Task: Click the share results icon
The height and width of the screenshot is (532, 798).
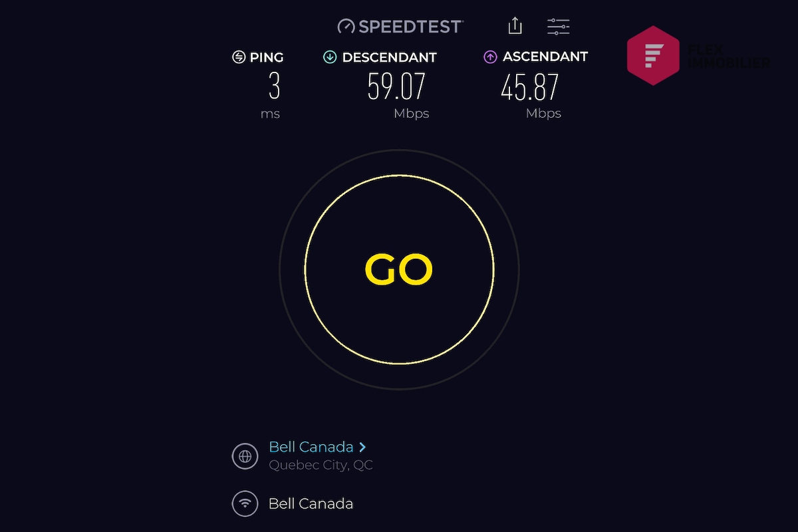Action: pyautogui.click(x=515, y=26)
